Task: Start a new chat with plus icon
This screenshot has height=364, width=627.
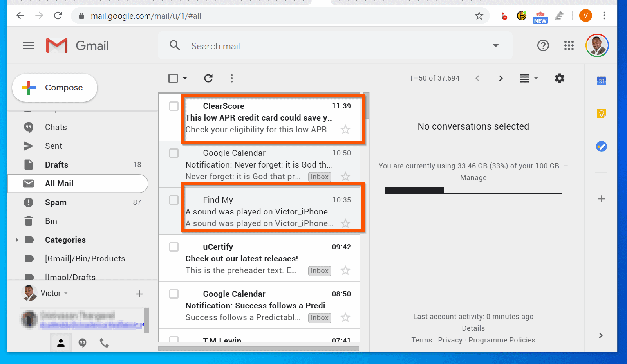Action: point(139,294)
